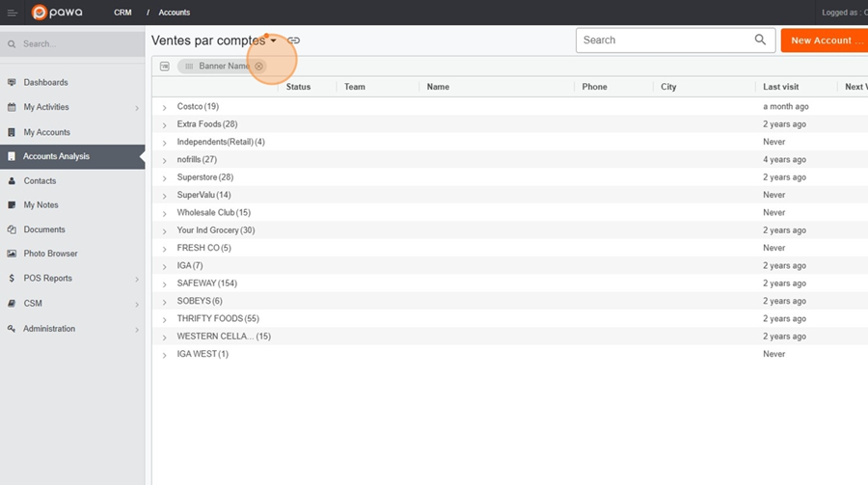
Task: Click the My Activities calendar icon
Action: coord(12,107)
